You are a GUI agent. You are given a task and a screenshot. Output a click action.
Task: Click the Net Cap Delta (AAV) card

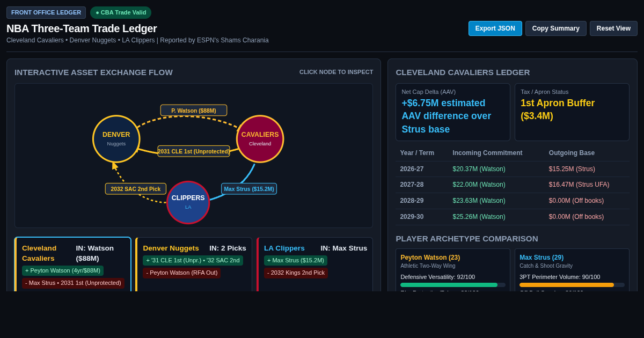click(453, 112)
